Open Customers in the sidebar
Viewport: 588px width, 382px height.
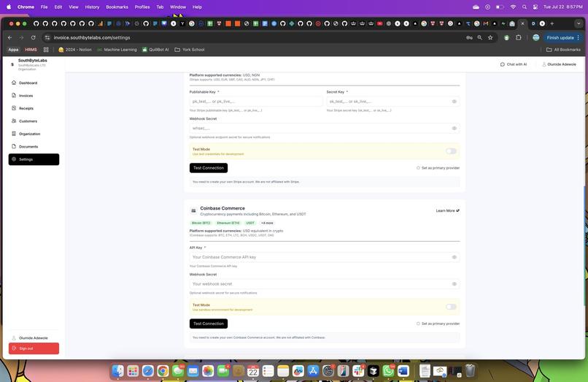point(33,121)
